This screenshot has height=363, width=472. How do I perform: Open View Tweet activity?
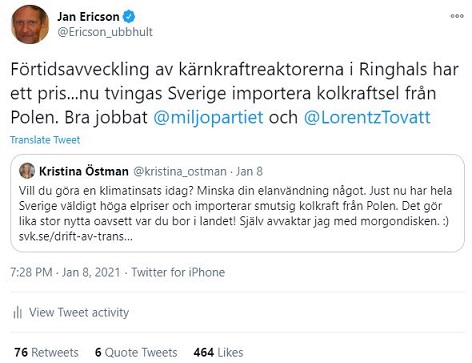click(79, 313)
